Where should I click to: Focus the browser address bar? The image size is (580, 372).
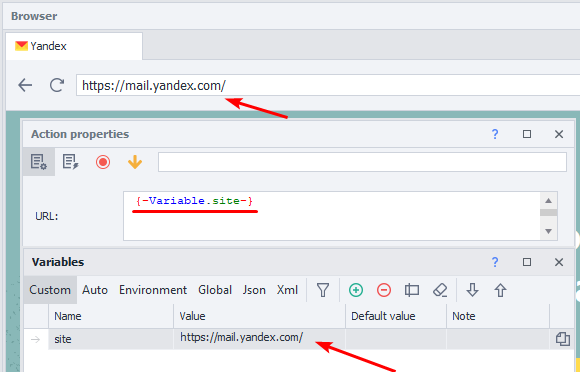(328, 85)
